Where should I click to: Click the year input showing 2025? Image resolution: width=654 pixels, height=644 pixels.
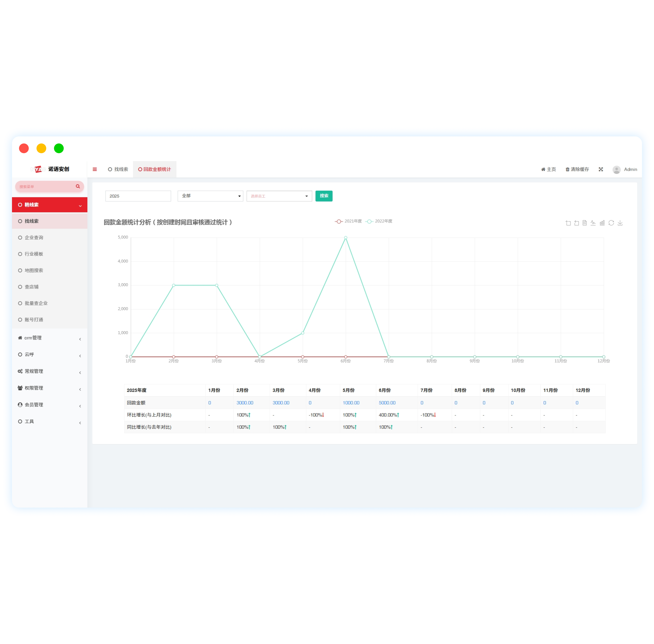[138, 196]
